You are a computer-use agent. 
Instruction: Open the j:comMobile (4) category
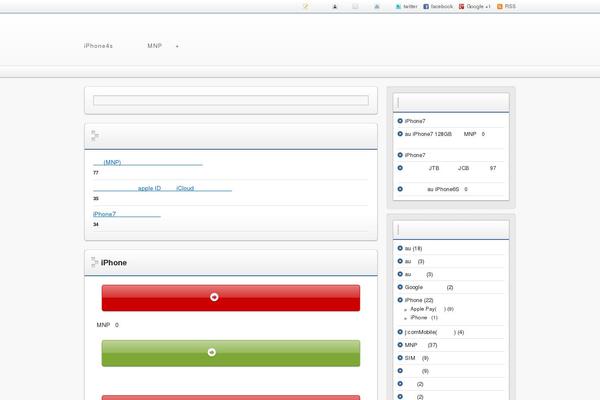click(434, 332)
